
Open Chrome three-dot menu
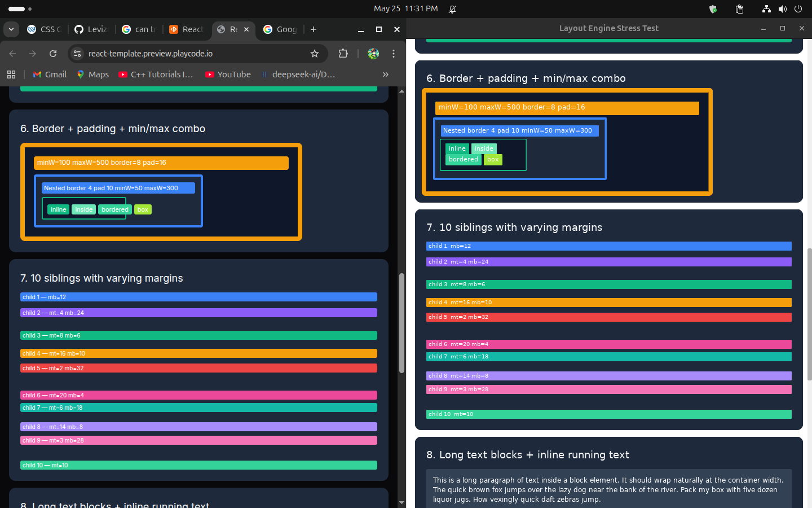tap(394, 54)
